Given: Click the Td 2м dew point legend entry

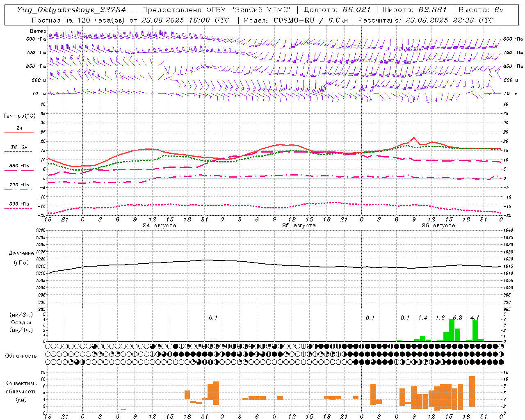Looking at the screenshot, I should click(x=19, y=148).
